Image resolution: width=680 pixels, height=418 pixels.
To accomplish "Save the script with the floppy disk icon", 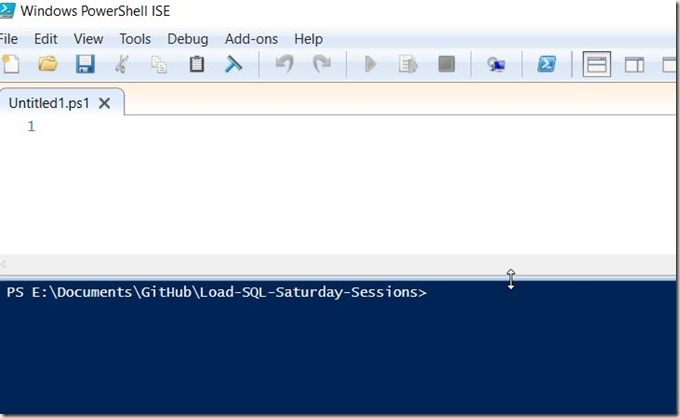I will coord(85,64).
